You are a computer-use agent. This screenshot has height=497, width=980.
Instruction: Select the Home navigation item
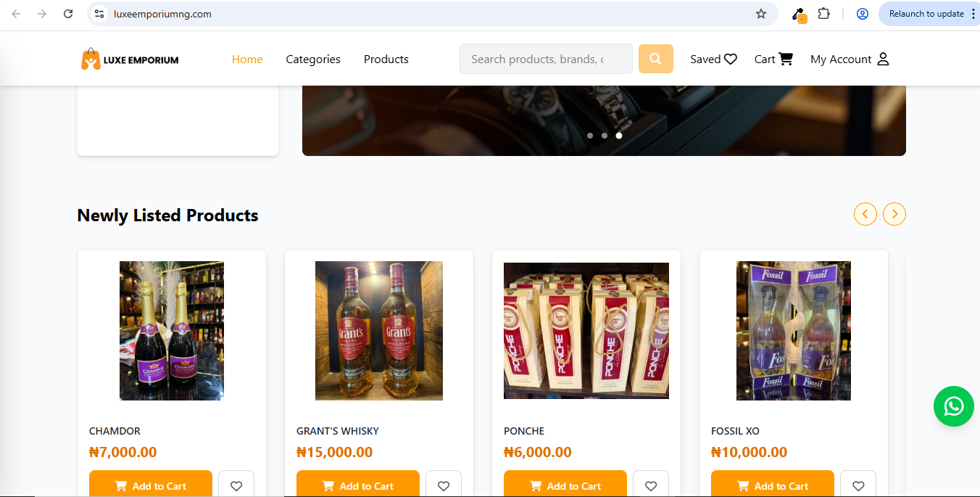pyautogui.click(x=246, y=59)
